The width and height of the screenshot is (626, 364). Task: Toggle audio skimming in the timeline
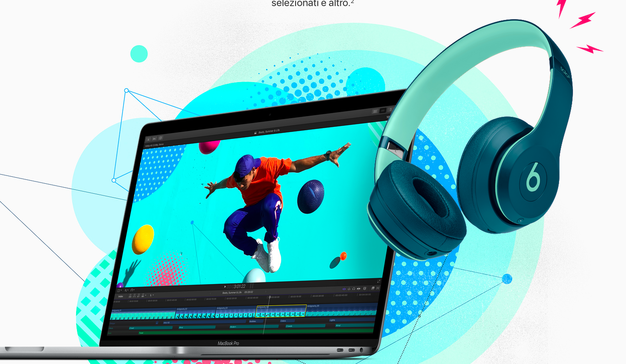tap(349, 288)
